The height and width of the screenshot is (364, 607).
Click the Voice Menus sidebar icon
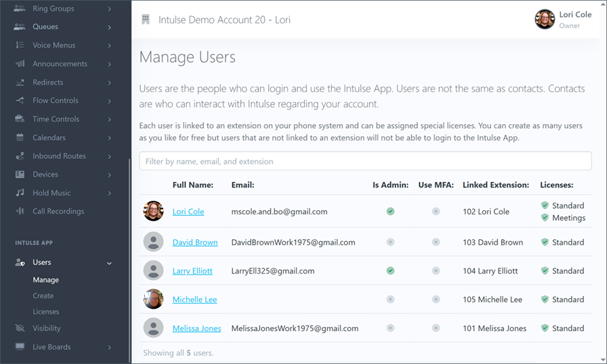[20, 45]
